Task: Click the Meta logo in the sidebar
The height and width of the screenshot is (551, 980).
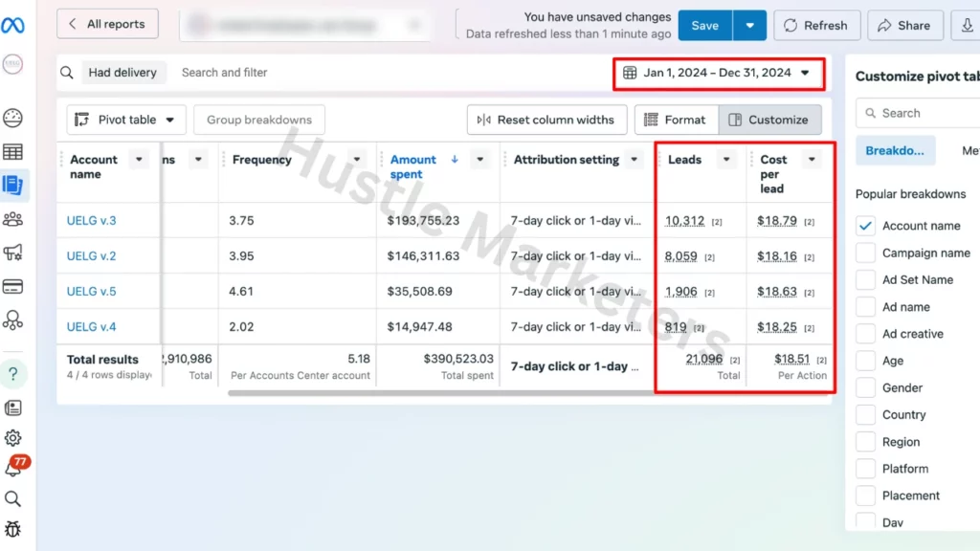Action: tap(13, 25)
